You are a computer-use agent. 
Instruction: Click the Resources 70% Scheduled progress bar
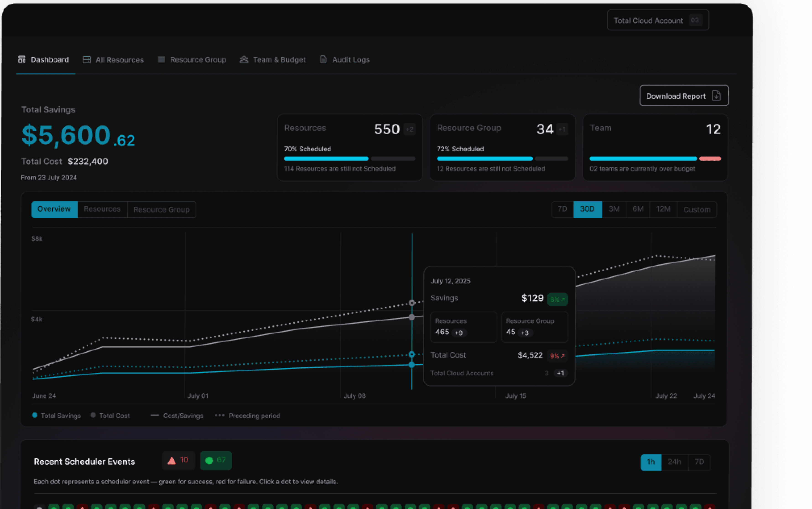point(326,158)
